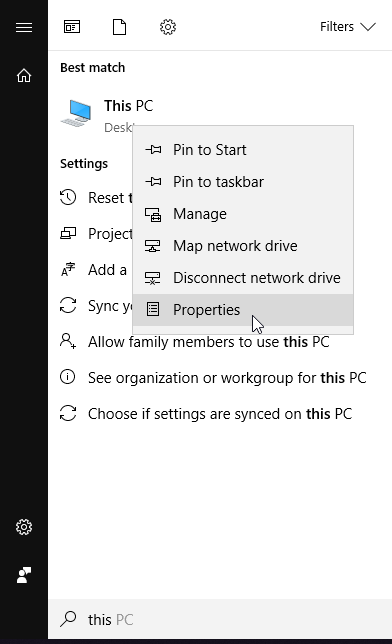This screenshot has width=392, height=644.
Task: Focus the search box containing 'this PC'
Action: coord(220,619)
